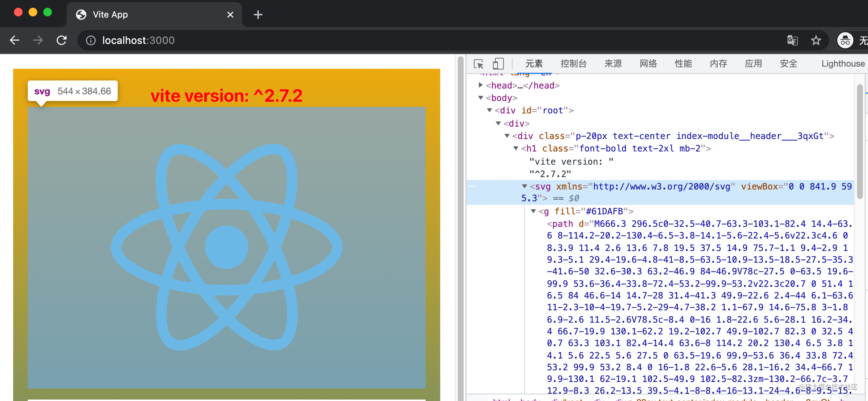Image resolution: width=868 pixels, height=401 pixels.
Task: Open the 网络 tab
Action: (648, 64)
